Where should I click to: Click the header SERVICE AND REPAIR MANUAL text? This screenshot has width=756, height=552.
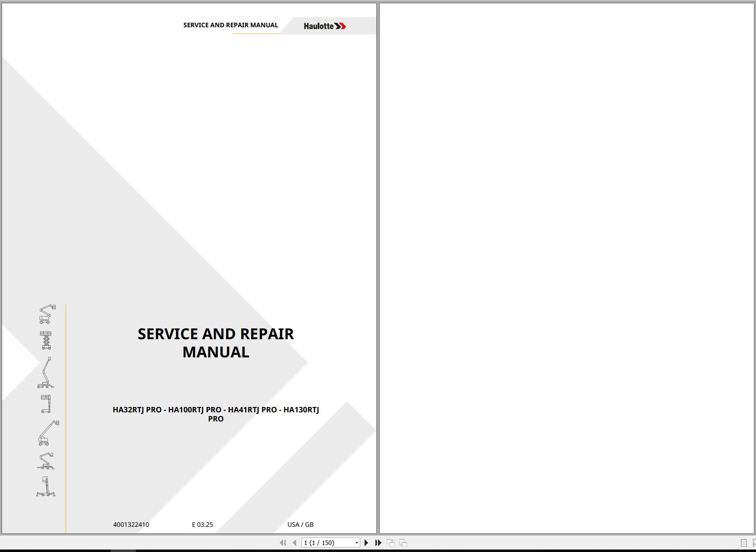point(231,25)
